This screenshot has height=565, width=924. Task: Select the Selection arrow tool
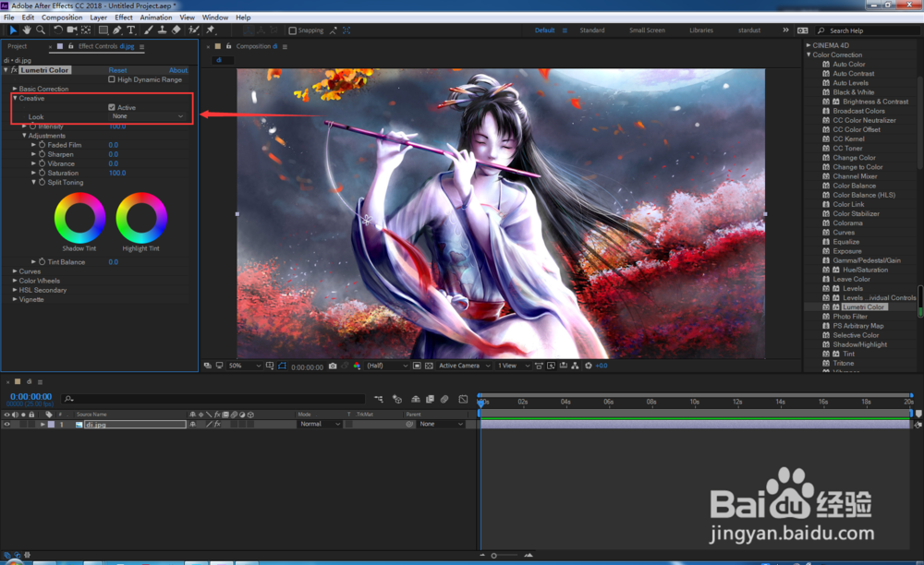(x=13, y=30)
